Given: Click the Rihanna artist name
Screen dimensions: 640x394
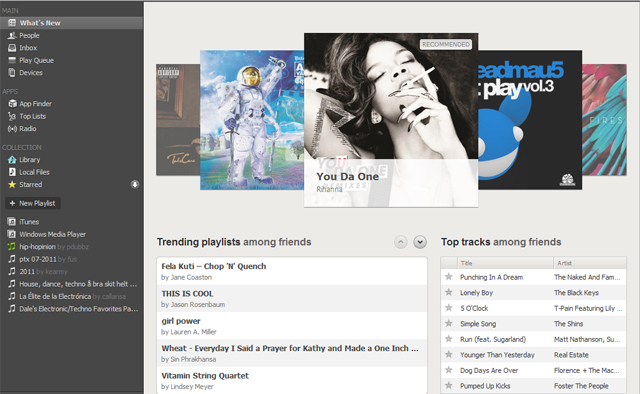Looking at the screenshot, I should [x=329, y=189].
